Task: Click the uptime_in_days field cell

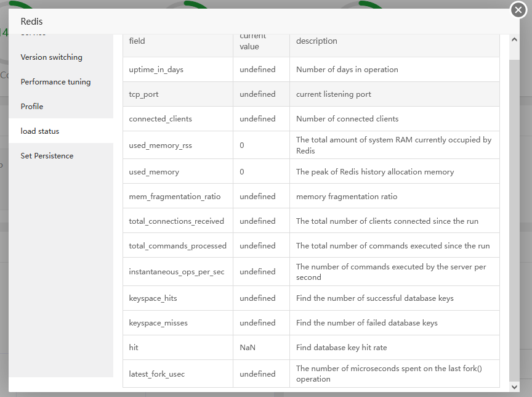Action: pos(156,70)
